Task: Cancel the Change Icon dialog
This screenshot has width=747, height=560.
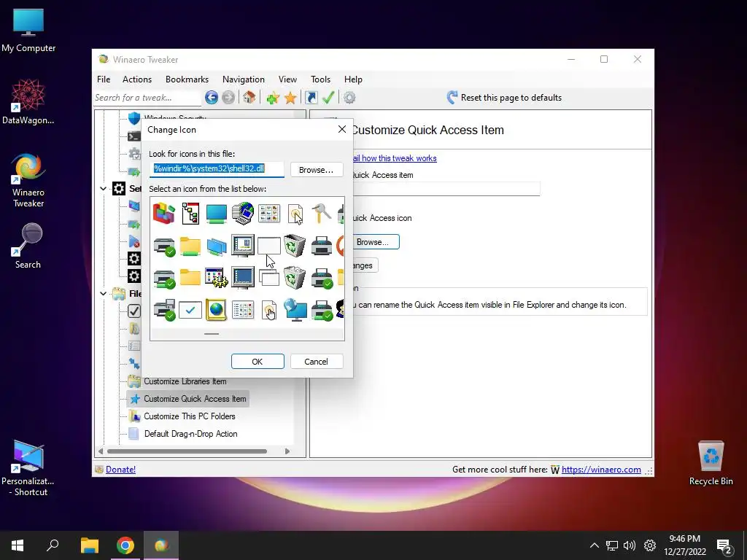Action: pos(317,362)
